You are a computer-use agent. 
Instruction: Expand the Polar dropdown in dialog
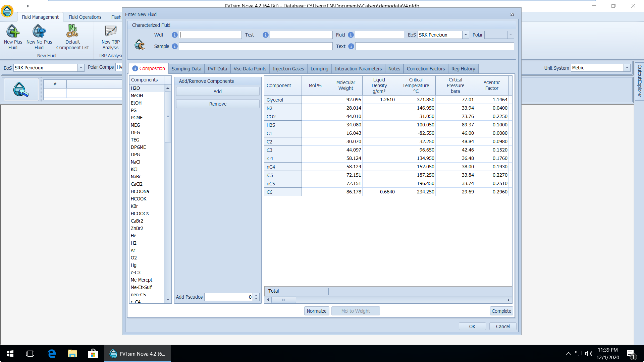pos(511,35)
